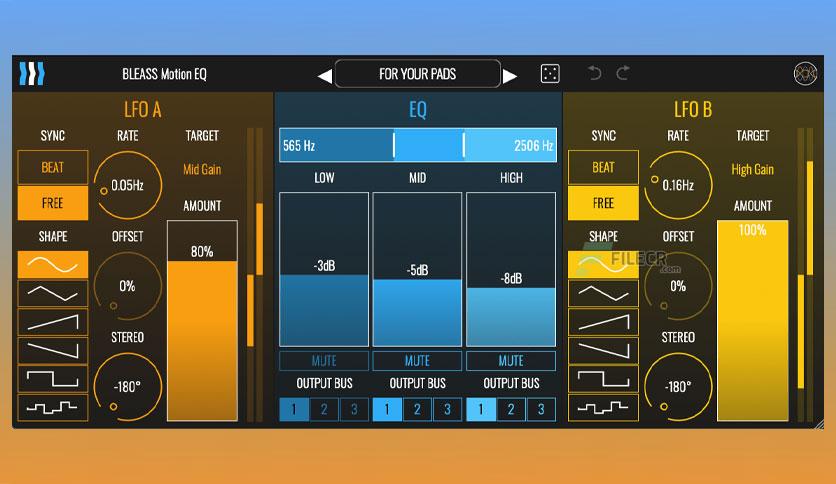
Task: Select ramp up sawtooth shape in LFO B
Action: 603,321
